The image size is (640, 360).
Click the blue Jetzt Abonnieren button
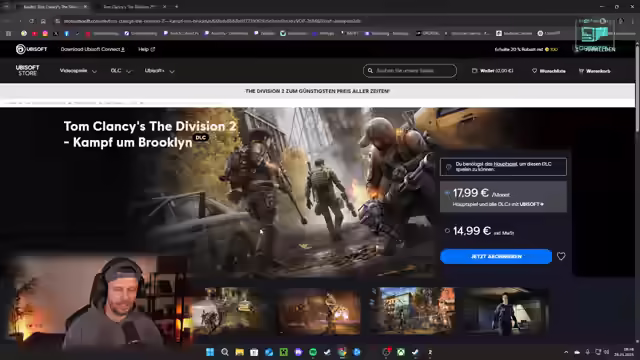496,256
